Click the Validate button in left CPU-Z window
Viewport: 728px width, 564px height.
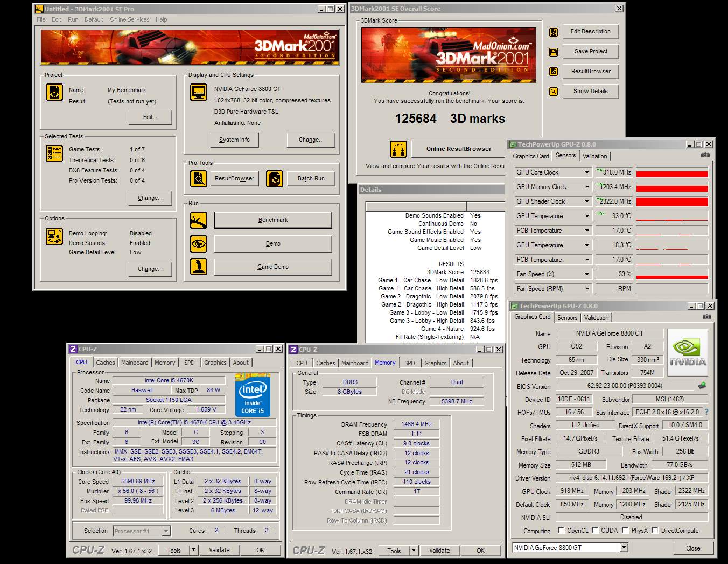point(219,550)
